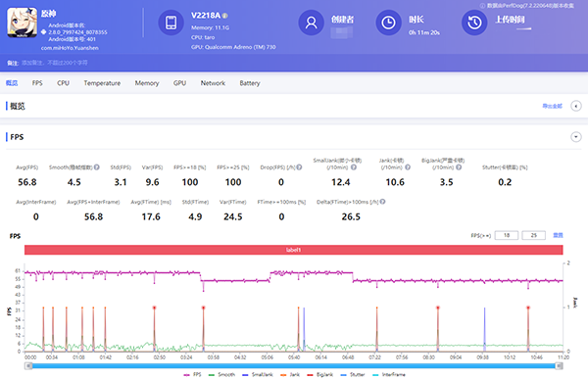This screenshot has height=379, width=588.
Task: Click the FPS threshold field showing 18
Action: point(507,235)
